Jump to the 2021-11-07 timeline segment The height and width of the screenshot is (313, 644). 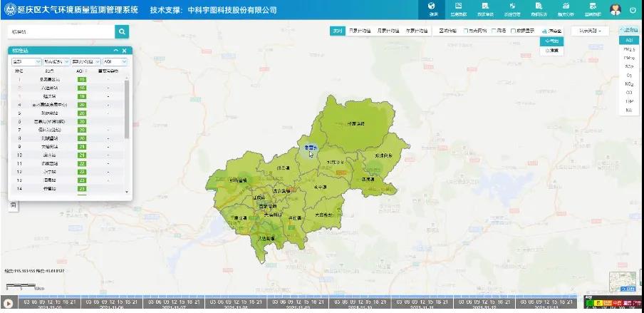[x=174, y=304]
